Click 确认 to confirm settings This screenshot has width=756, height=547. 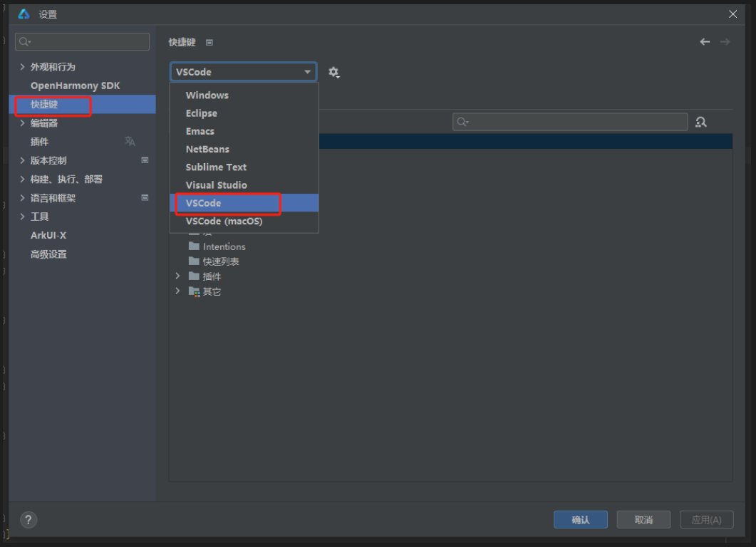click(581, 519)
